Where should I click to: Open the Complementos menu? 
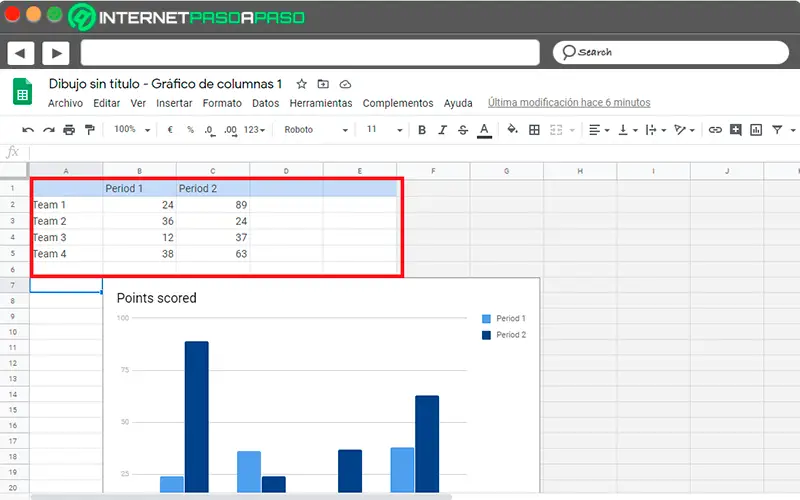[398, 103]
